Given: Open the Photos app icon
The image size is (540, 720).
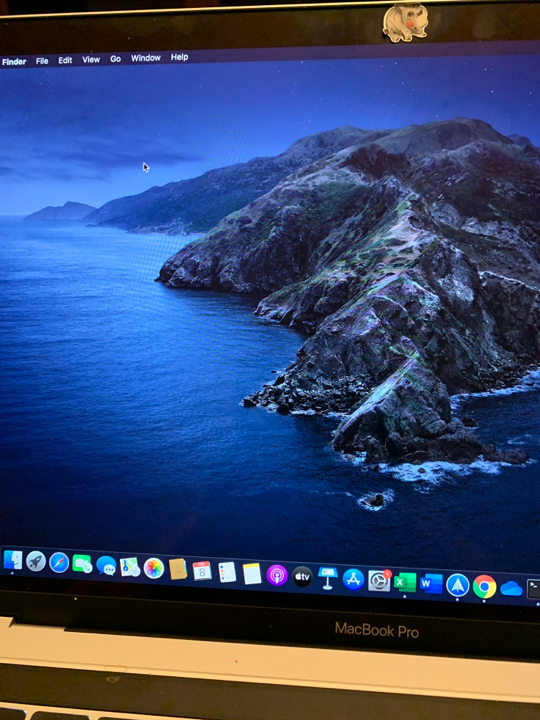Looking at the screenshot, I should (154, 568).
